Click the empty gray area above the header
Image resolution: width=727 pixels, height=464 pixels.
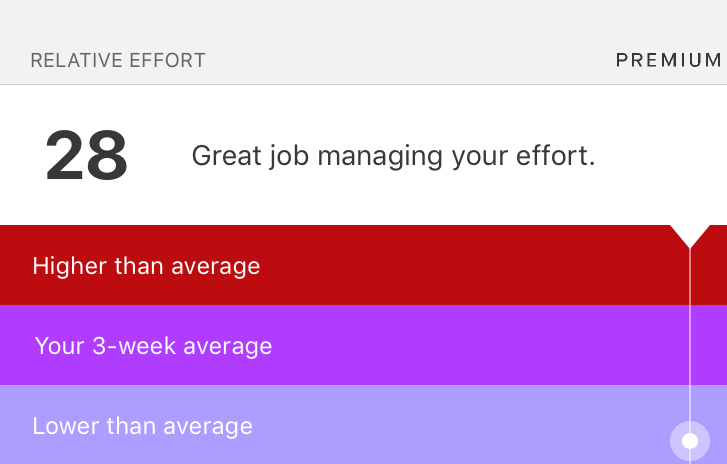[x=360, y=20]
